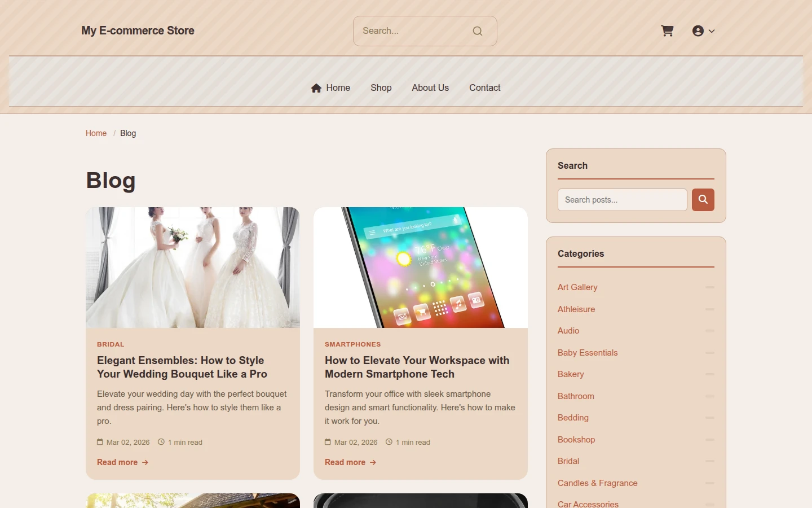Click the Home menu item with house icon
Image resolution: width=812 pixels, height=508 pixels.
tap(330, 88)
